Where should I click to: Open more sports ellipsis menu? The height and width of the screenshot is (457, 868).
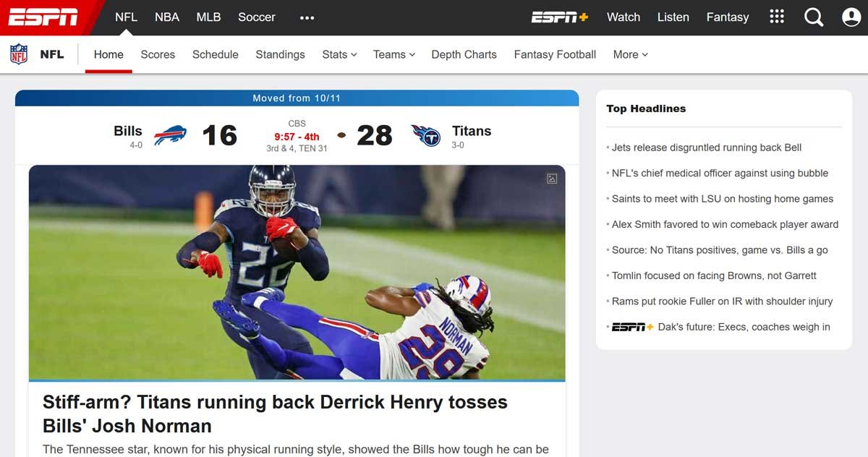point(307,17)
